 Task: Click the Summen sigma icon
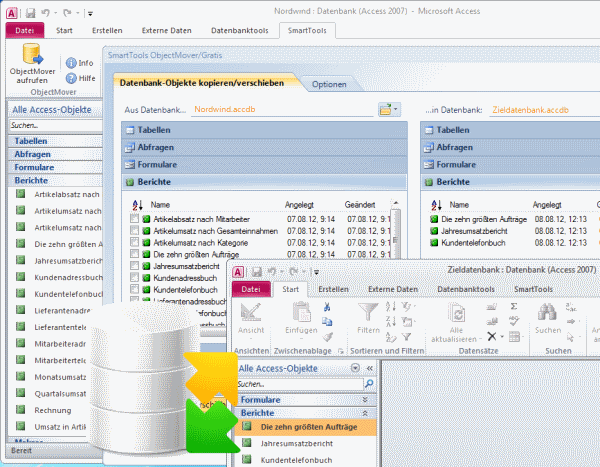(514, 306)
